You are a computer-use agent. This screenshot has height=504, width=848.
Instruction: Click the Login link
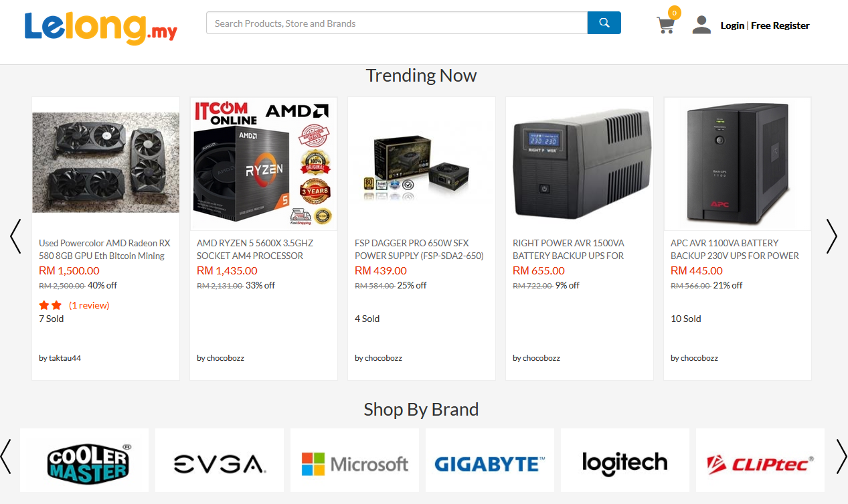[x=732, y=25]
